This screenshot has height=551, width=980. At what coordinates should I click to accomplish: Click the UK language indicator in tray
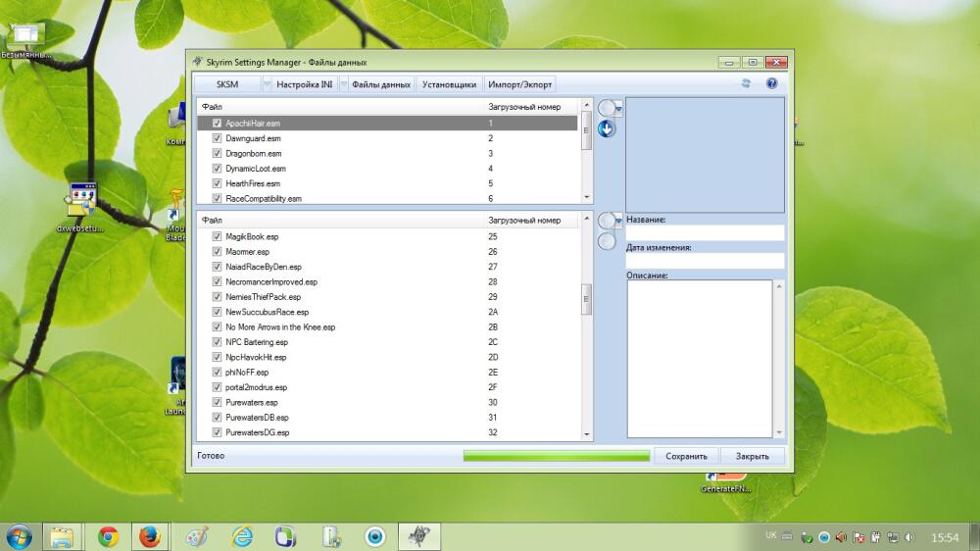point(770,536)
